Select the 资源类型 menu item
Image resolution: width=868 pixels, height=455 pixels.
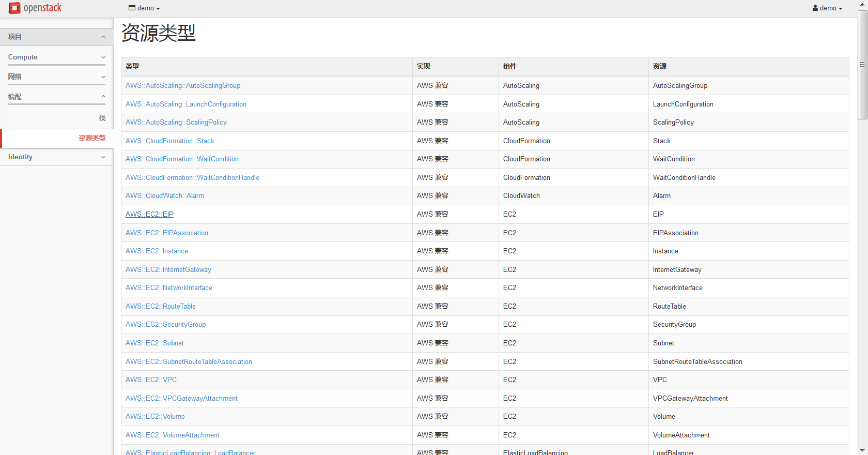[x=92, y=138]
